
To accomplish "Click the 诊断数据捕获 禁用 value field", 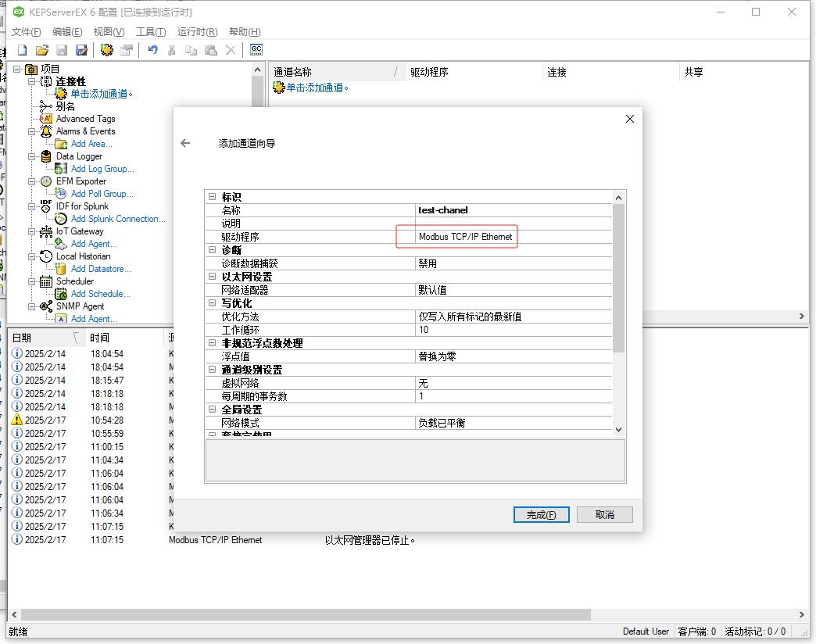I will 514,263.
